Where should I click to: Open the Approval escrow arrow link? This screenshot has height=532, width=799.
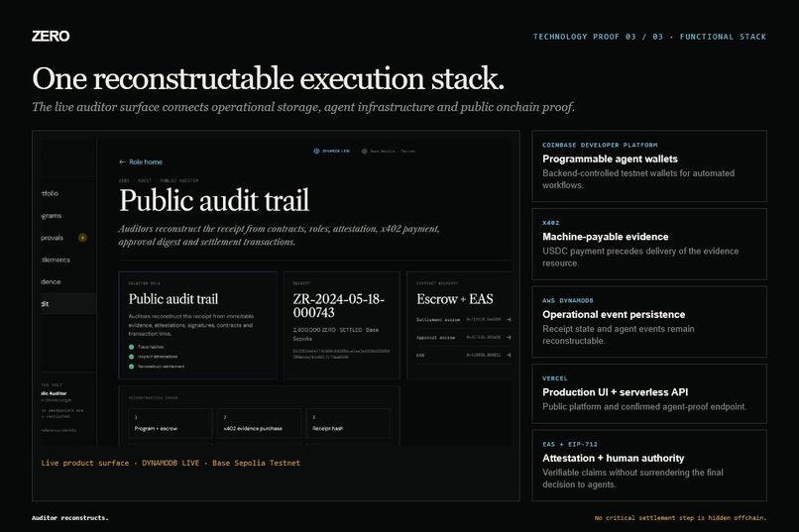(x=509, y=337)
